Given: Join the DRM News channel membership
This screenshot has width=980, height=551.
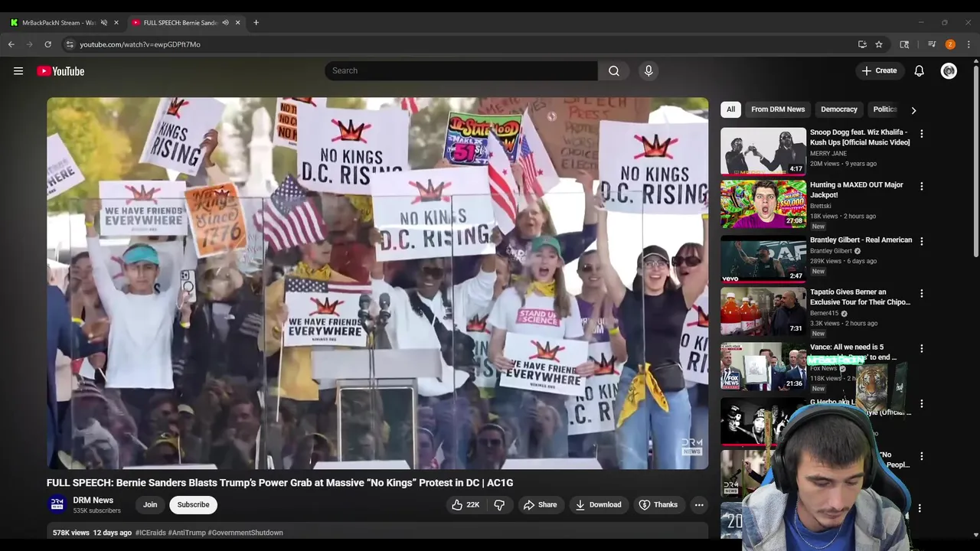Looking at the screenshot, I should coord(150,504).
